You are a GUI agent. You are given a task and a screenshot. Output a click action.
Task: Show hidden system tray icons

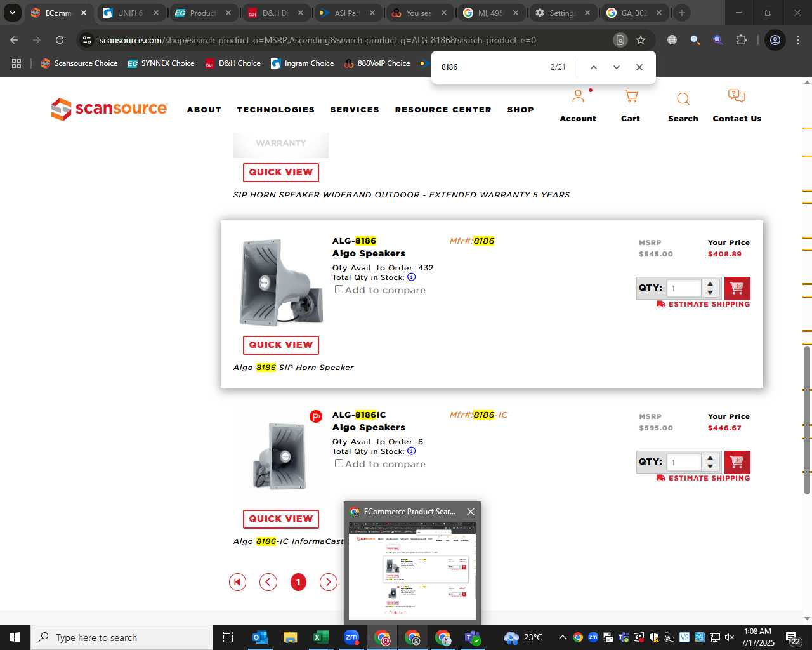coord(562,637)
